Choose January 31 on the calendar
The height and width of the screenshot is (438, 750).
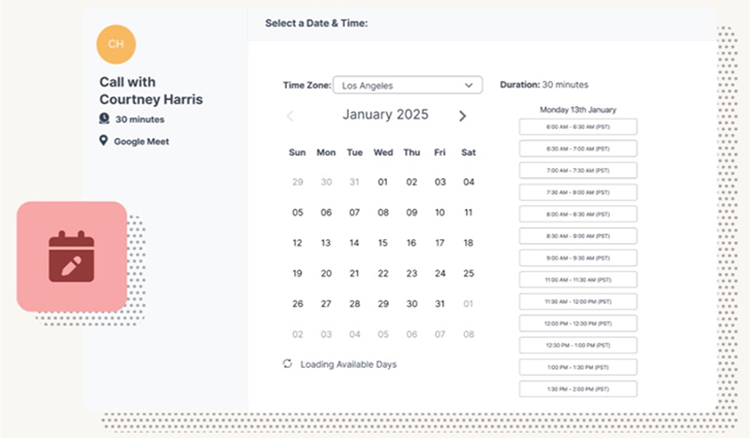(x=440, y=304)
